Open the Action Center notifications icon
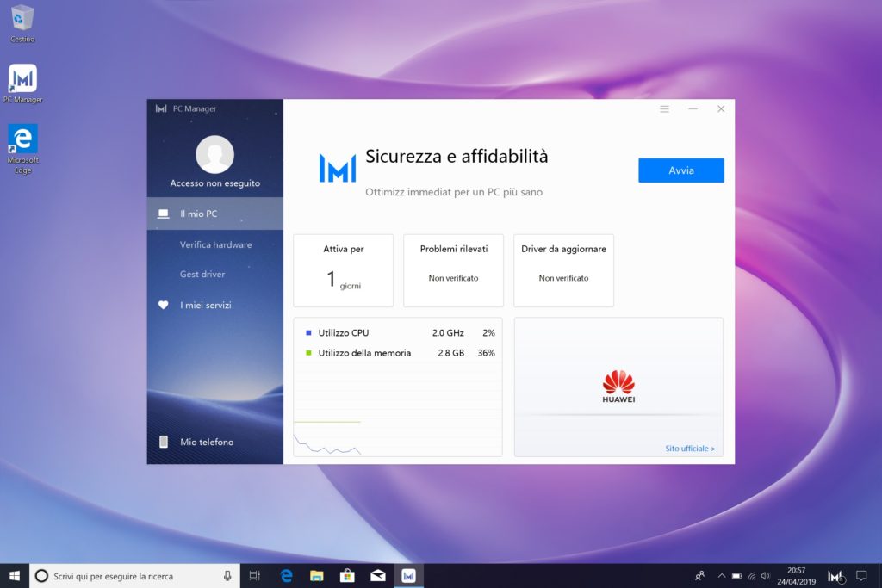This screenshot has height=588, width=882. (x=861, y=576)
